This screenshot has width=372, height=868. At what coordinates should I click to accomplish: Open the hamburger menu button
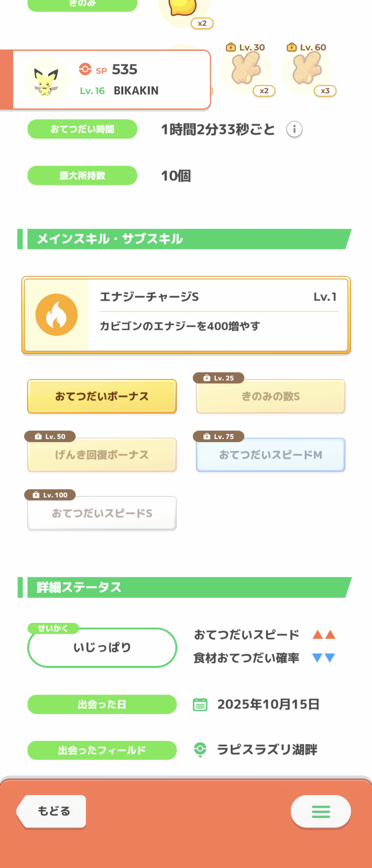click(320, 811)
